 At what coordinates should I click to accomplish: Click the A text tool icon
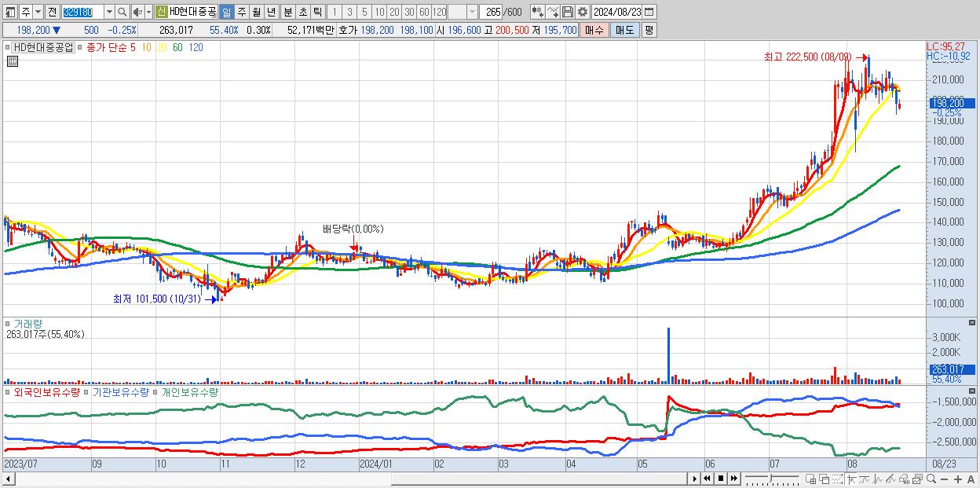[x=971, y=479]
